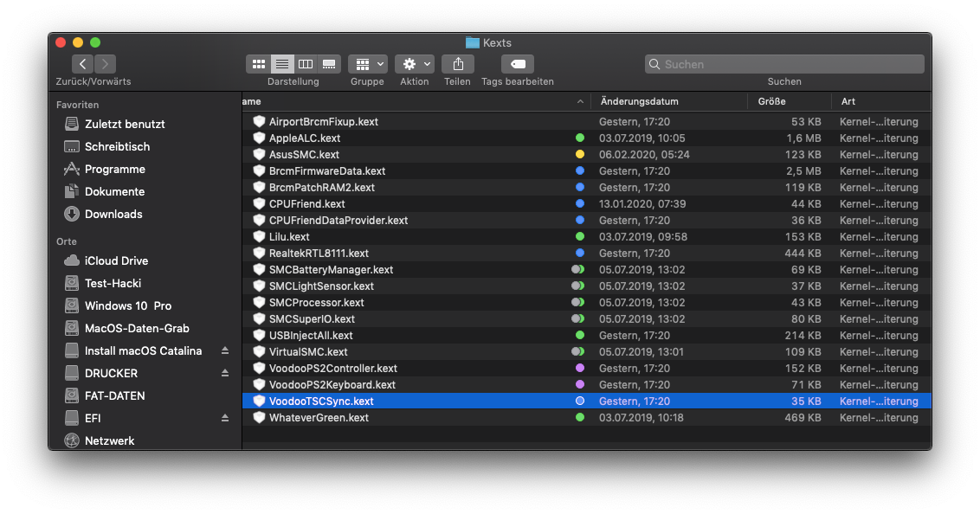Switch to column view
The image size is (980, 514).
306,64
